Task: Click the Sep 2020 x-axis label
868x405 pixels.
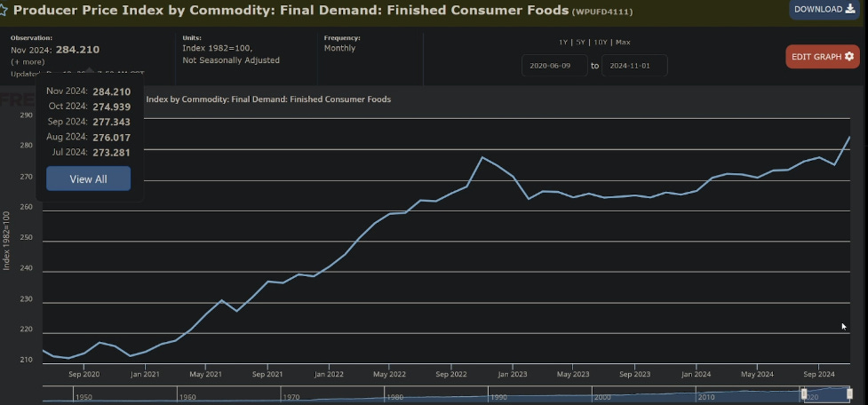Action: point(84,374)
